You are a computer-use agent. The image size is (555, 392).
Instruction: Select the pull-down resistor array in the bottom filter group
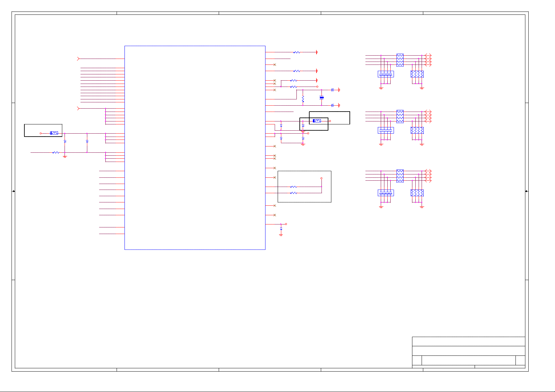(417, 193)
